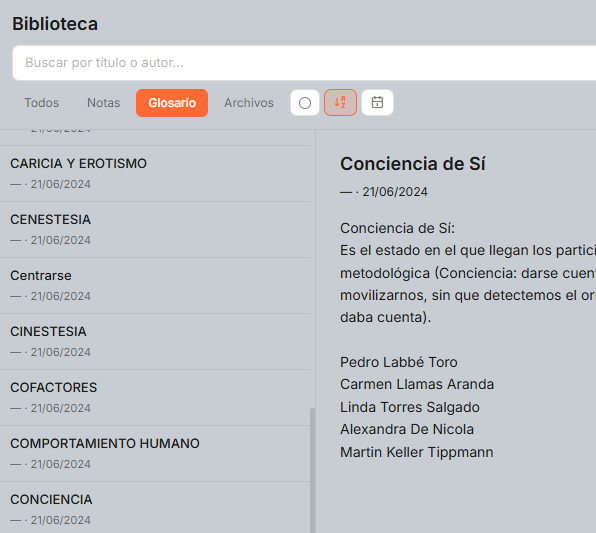Select the CENESTESIA glossary entry
This screenshot has height=533, width=596.
pyautogui.click(x=155, y=230)
